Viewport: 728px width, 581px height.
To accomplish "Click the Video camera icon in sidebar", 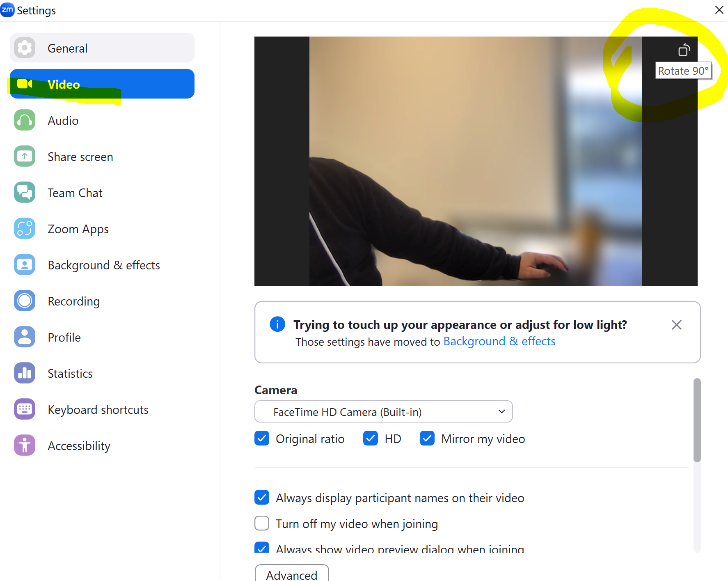I will click(x=25, y=84).
